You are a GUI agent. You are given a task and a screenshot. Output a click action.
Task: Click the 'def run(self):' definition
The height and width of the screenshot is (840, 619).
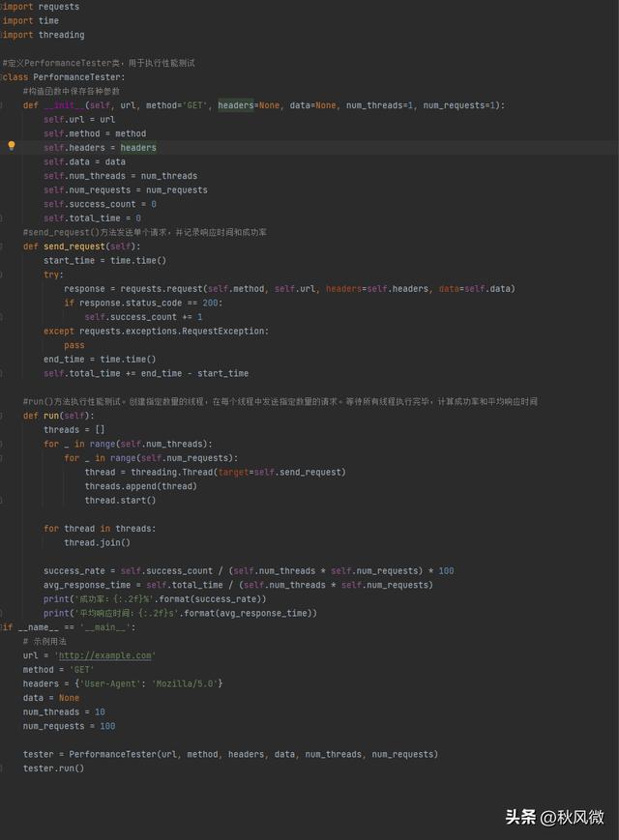(x=58, y=416)
